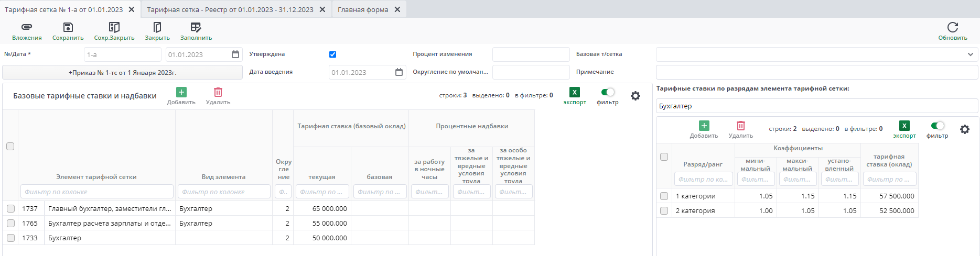Image resolution: width=980 pixels, height=256 pixels.
Task: Click filter under Вид элемента column
Action: point(224,192)
